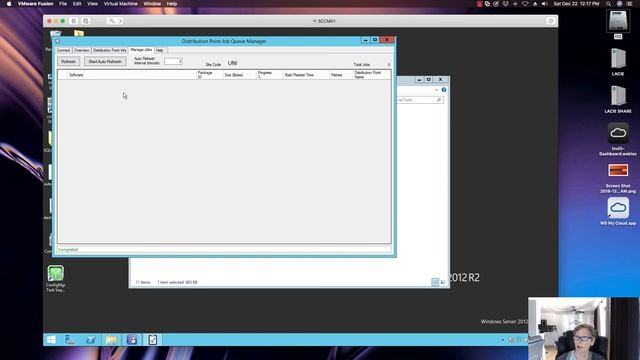Enter full screen via VMware window corner button
The height and width of the screenshot is (360, 640).
550,21
